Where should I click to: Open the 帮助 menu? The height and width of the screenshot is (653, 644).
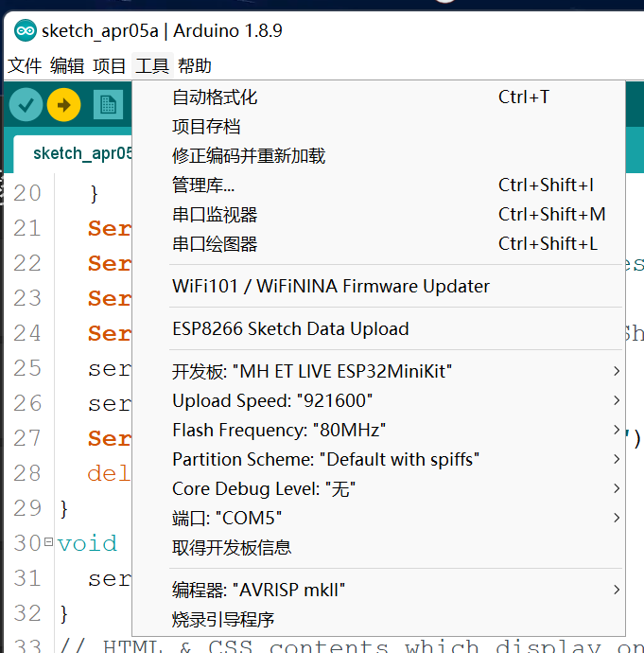pos(195,65)
